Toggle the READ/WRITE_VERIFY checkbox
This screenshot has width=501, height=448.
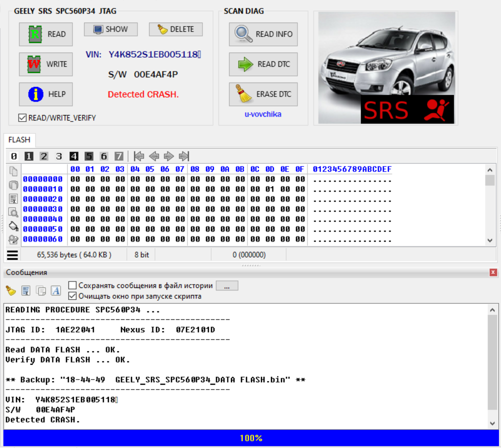(x=22, y=118)
